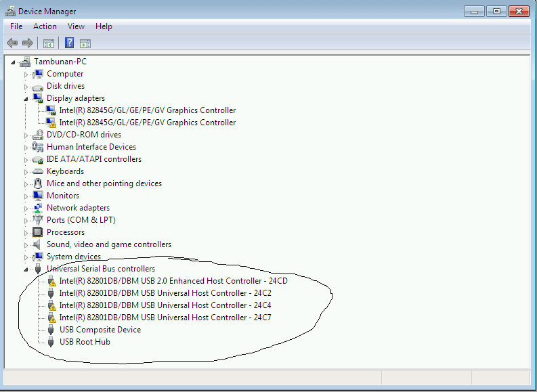
Task: Expand the DVD/CD-ROM drives node
Action: tap(26, 135)
